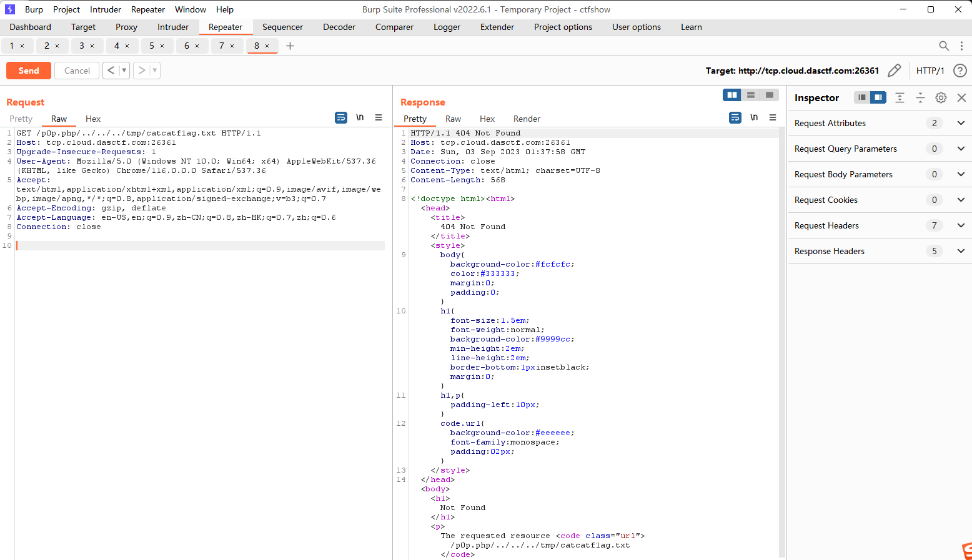Close Repeater tab 6
This screenshot has width=972, height=560.
(x=197, y=46)
